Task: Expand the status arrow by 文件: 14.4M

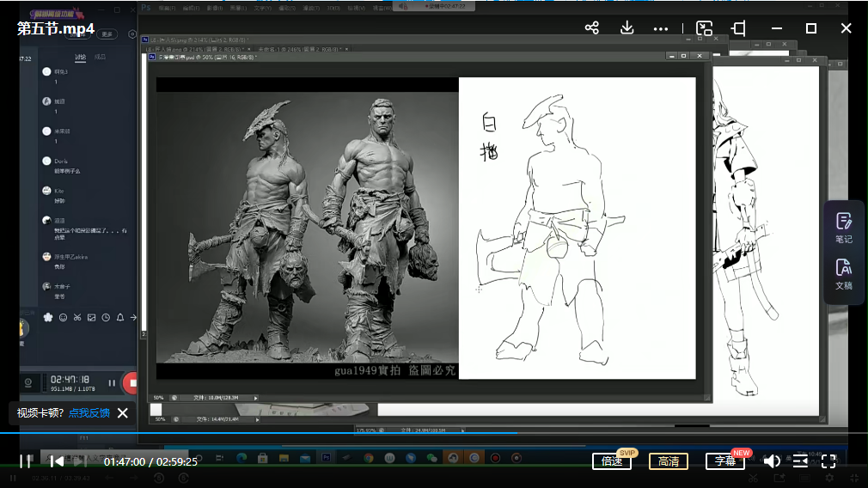Action: click(258, 419)
